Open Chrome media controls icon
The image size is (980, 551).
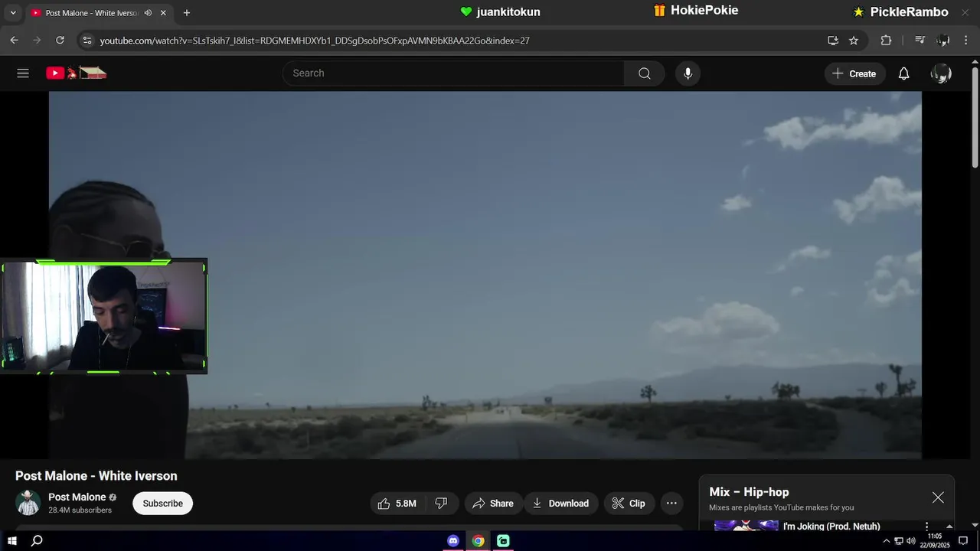[920, 41]
